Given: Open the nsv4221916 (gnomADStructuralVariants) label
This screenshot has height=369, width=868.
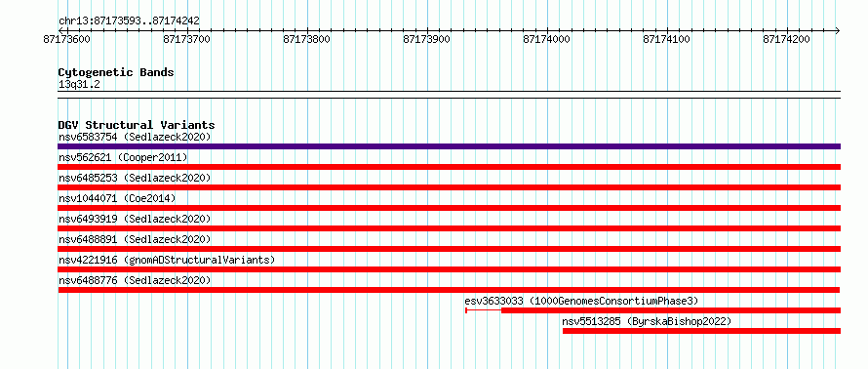Looking at the screenshot, I should point(167,260).
